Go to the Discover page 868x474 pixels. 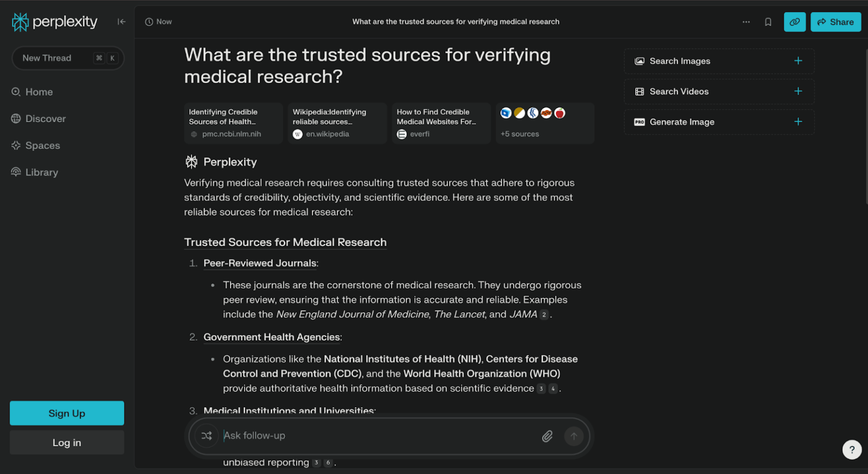click(45, 119)
